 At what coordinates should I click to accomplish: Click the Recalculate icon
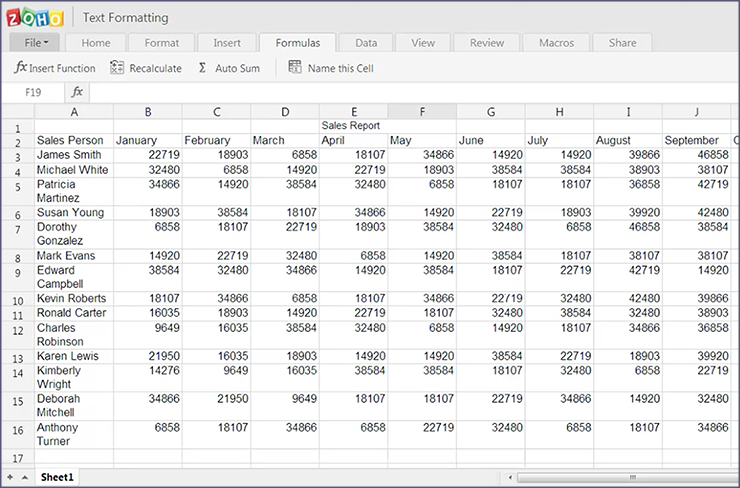[117, 68]
